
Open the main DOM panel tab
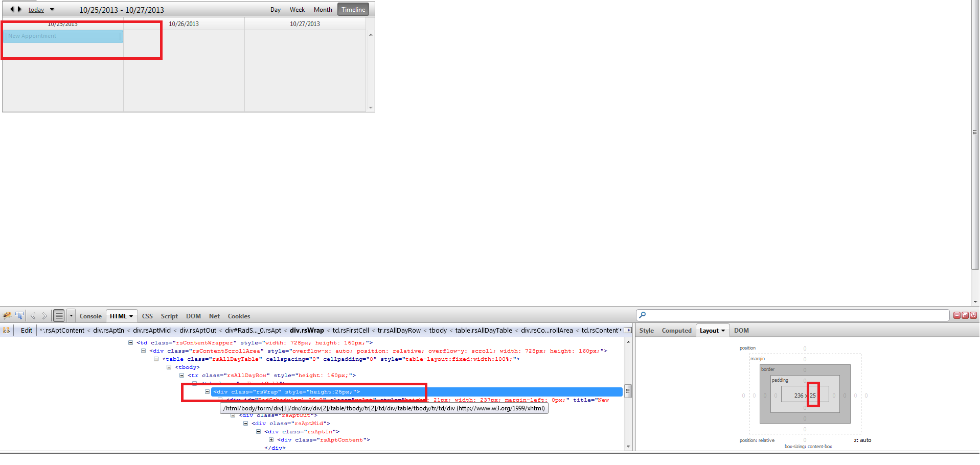(x=193, y=316)
